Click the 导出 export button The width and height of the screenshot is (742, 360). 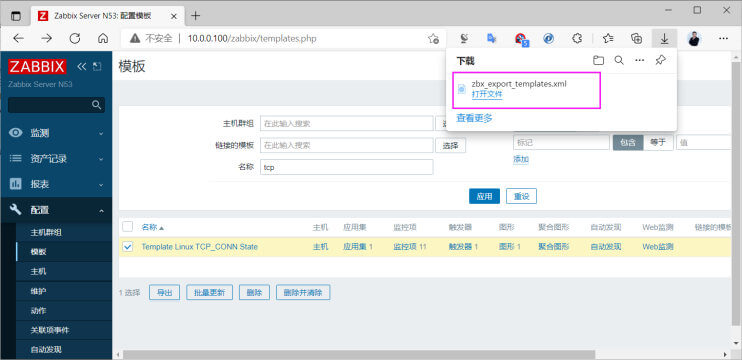point(165,292)
